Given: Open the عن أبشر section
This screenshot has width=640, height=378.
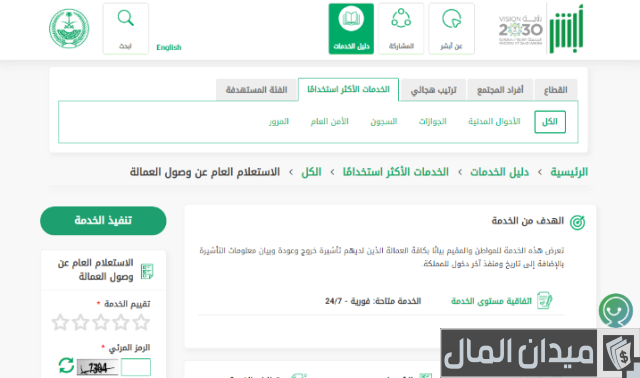Looking at the screenshot, I should (451, 29).
